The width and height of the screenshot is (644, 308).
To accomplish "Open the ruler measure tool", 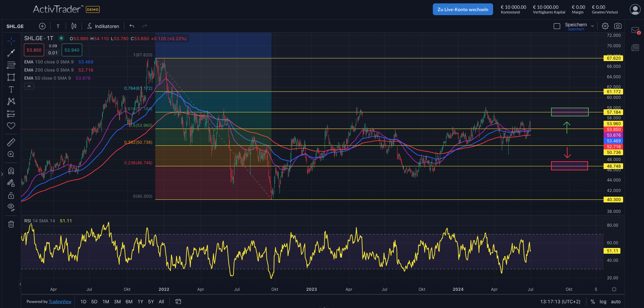I will [x=11, y=142].
